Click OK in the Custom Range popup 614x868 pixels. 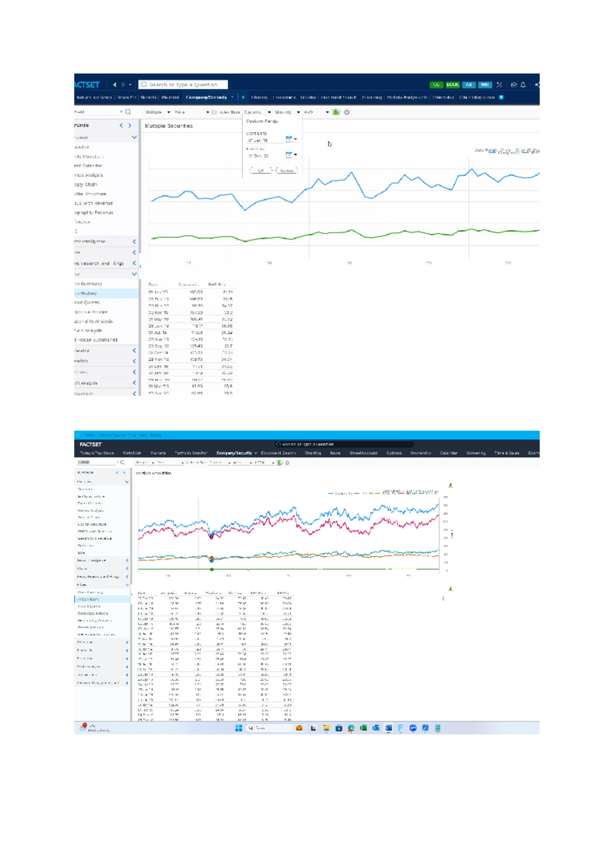(261, 170)
